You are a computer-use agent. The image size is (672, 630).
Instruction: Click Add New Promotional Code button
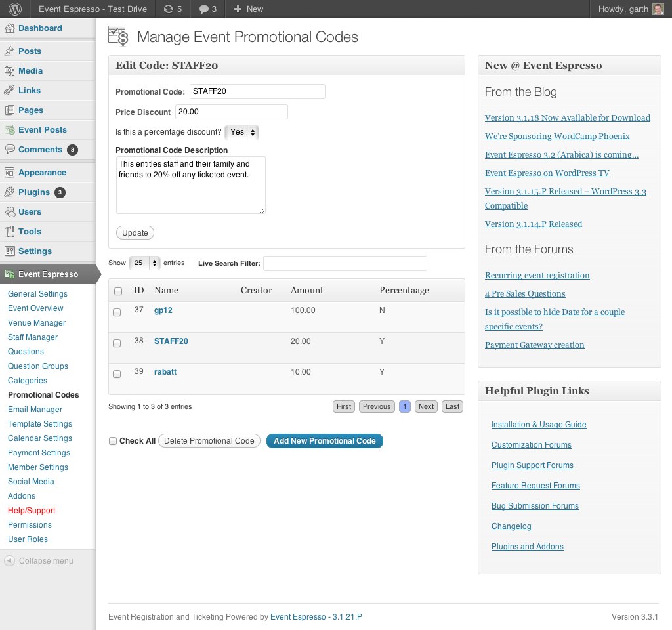point(324,441)
